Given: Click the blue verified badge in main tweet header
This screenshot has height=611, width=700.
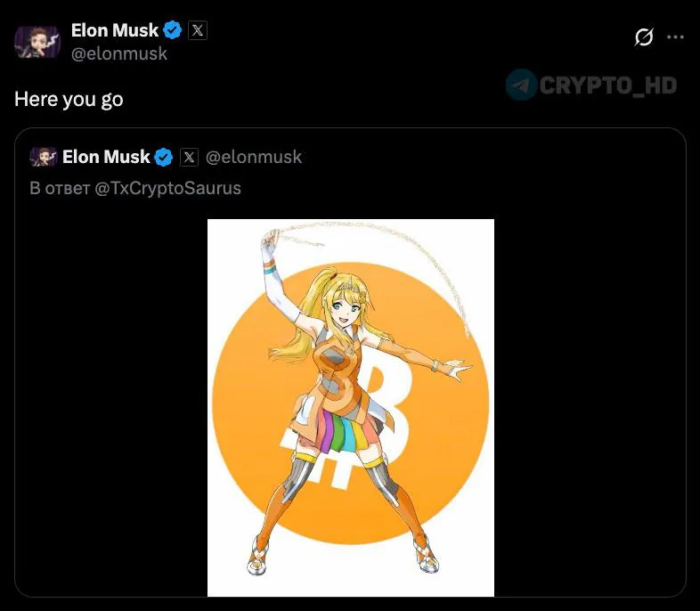Looking at the screenshot, I should (x=174, y=30).
